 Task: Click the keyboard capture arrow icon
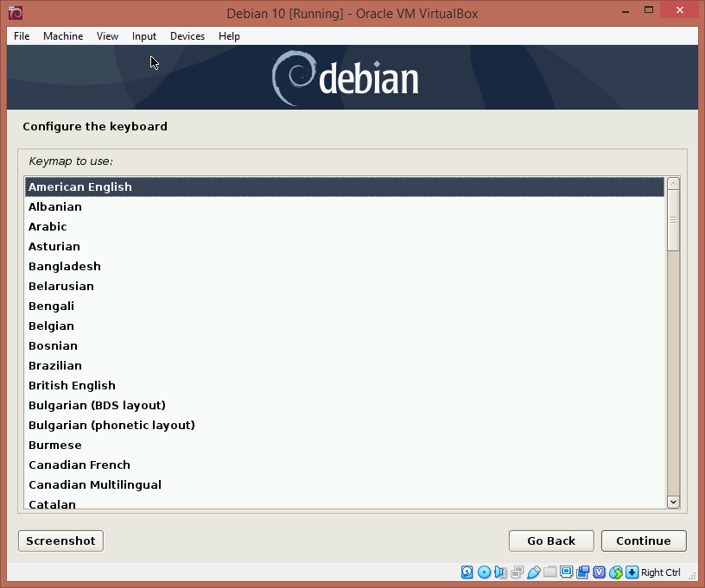click(x=632, y=572)
